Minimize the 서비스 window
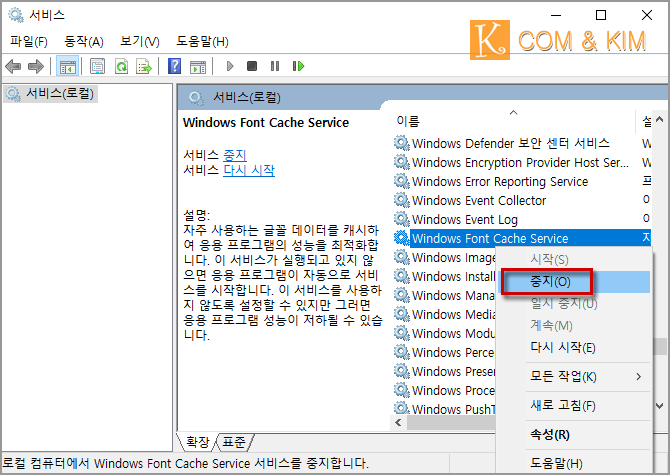The image size is (670, 475). (556, 15)
